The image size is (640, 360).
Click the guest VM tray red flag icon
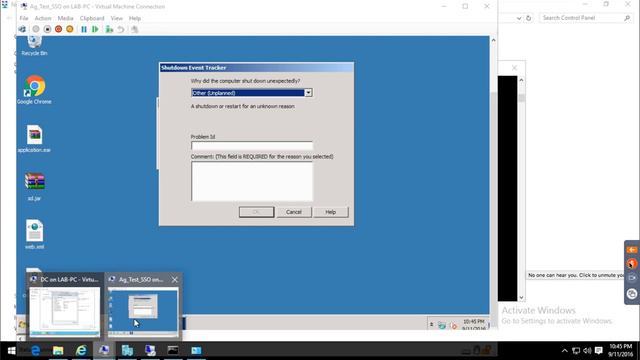453,326
